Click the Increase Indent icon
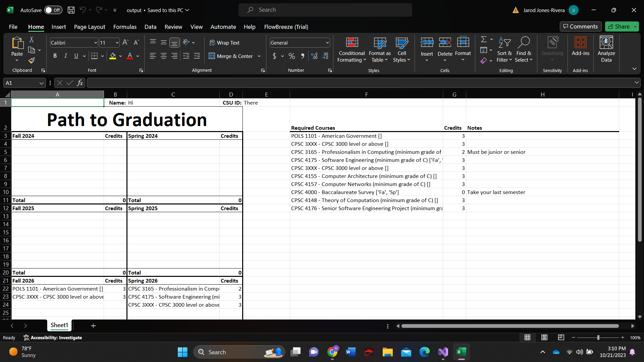 pyautogui.click(x=197, y=56)
